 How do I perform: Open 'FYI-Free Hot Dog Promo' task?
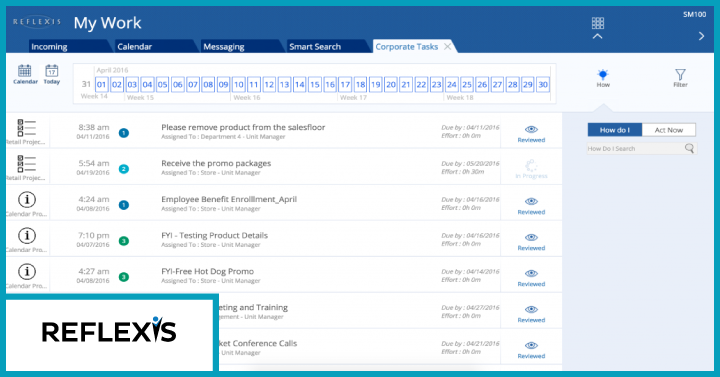[x=207, y=271]
